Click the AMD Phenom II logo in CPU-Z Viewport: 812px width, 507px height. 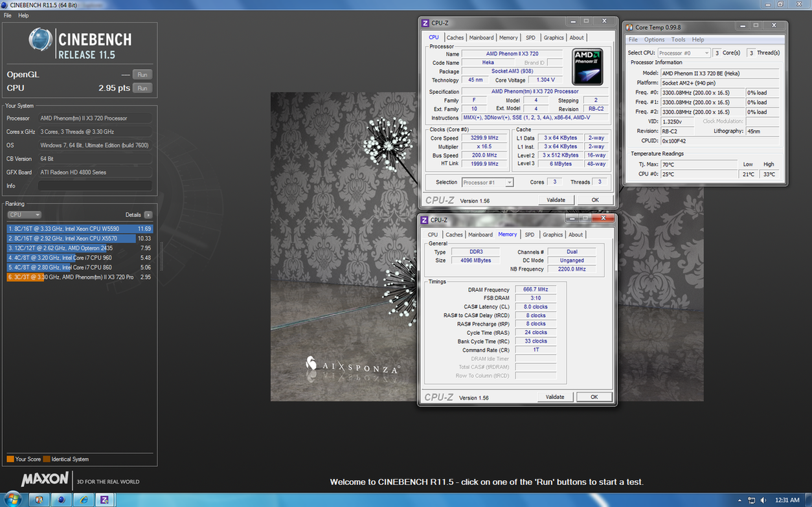(x=587, y=67)
